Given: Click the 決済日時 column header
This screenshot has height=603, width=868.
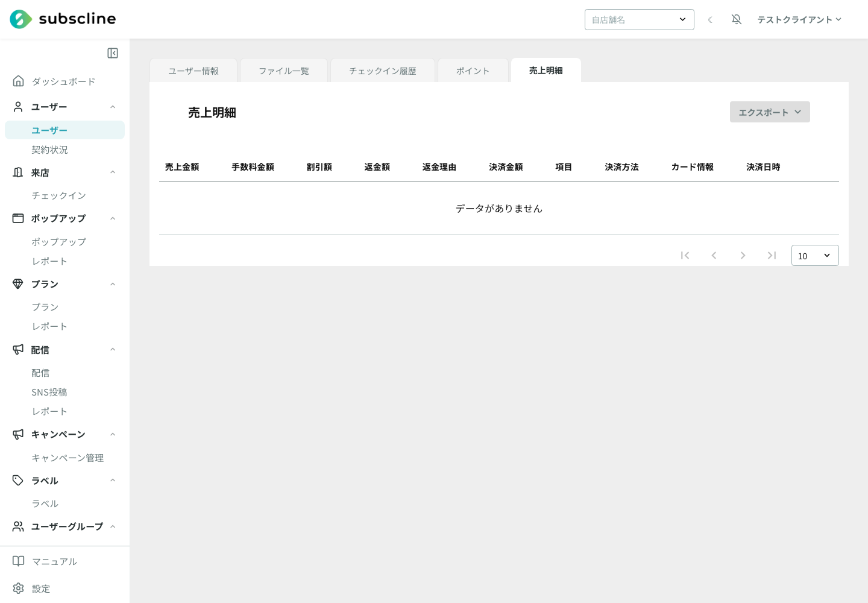Looking at the screenshot, I should (764, 167).
